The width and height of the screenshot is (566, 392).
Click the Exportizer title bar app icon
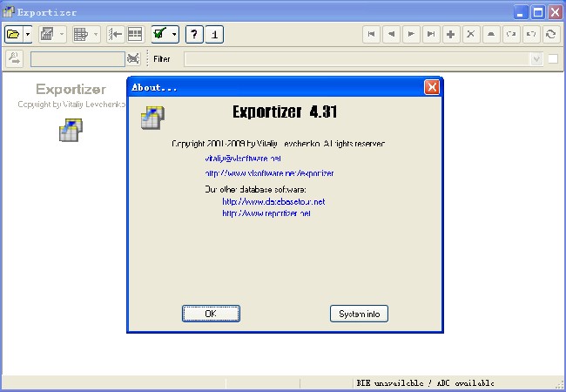tap(9, 12)
